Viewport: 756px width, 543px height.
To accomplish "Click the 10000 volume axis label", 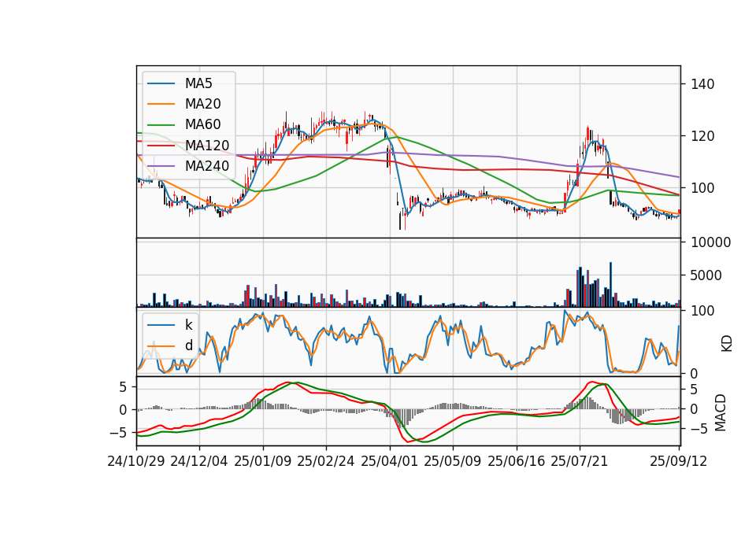I will (710, 242).
